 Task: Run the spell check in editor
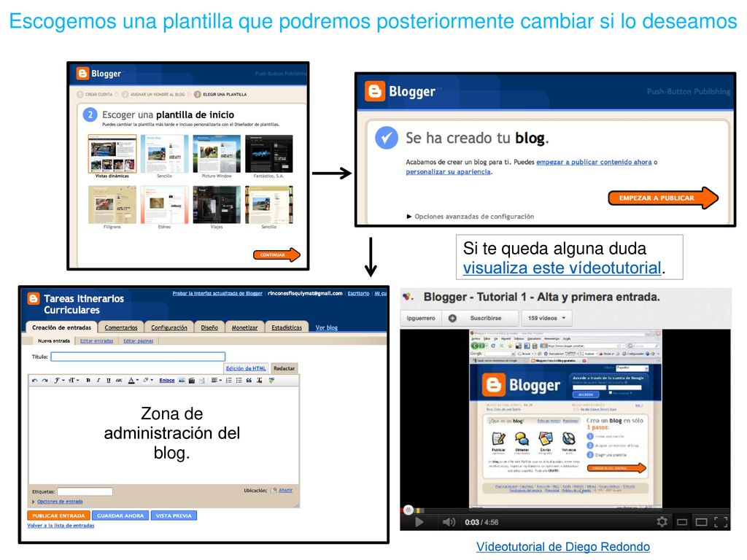(x=271, y=381)
